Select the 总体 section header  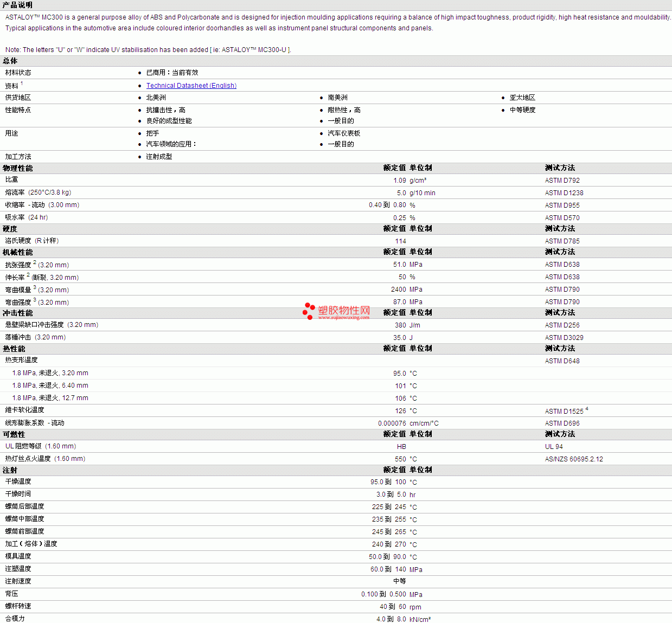[10, 61]
